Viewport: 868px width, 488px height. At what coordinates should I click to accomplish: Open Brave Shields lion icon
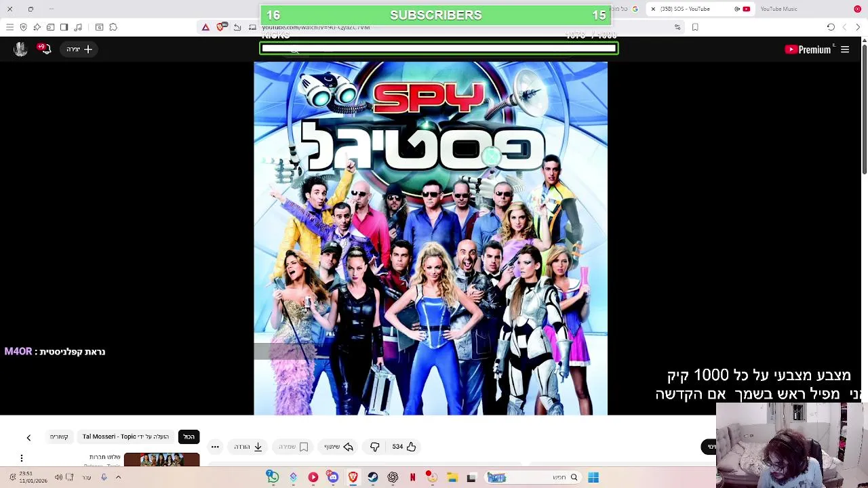tap(220, 27)
